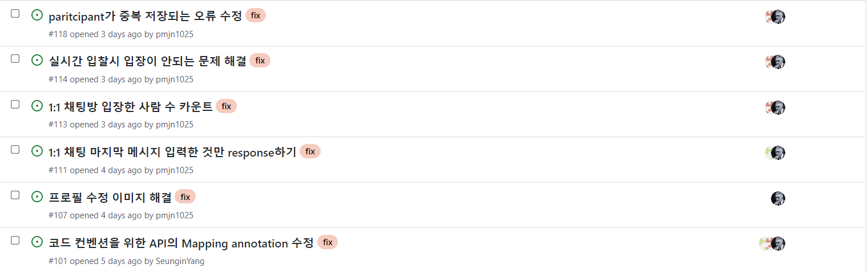
Task: Click open-issue status icon for issue #113
Action: [x=37, y=106]
